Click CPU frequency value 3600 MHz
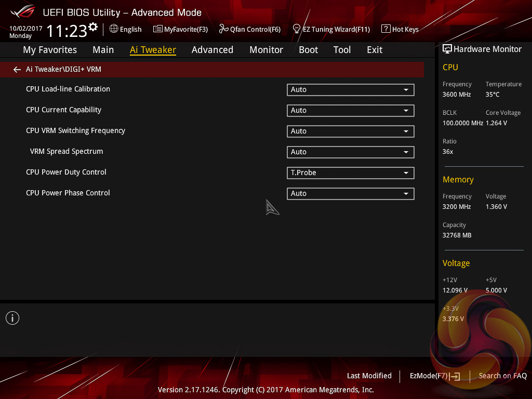 pos(456,95)
